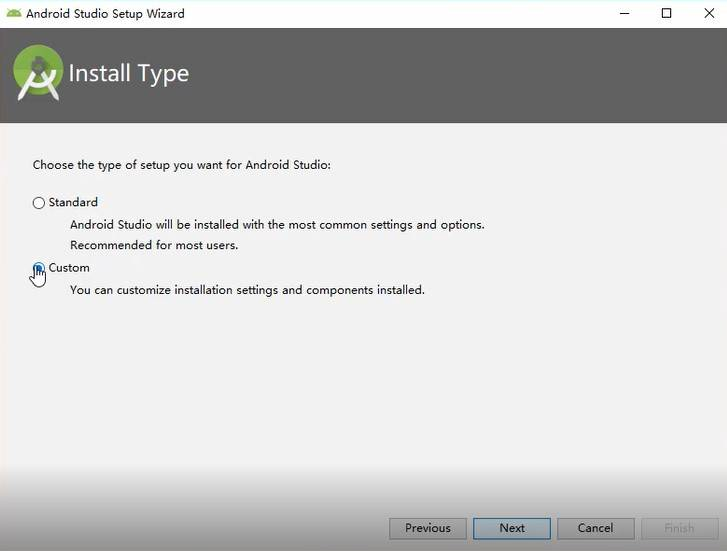Click 'Android Studio will be installed' description
727x551 pixels.
277,224
